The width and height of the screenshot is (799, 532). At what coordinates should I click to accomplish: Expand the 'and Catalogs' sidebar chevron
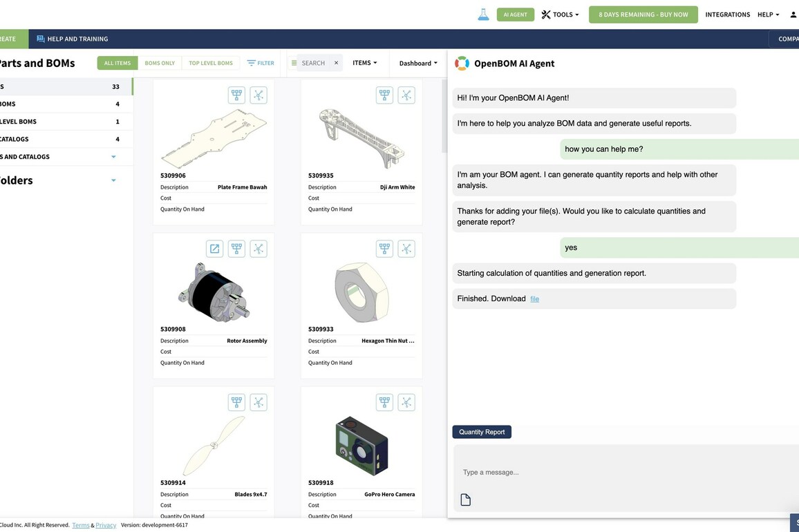tap(113, 156)
